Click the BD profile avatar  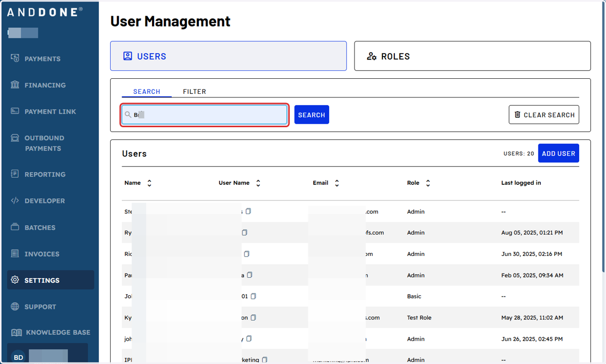18,357
